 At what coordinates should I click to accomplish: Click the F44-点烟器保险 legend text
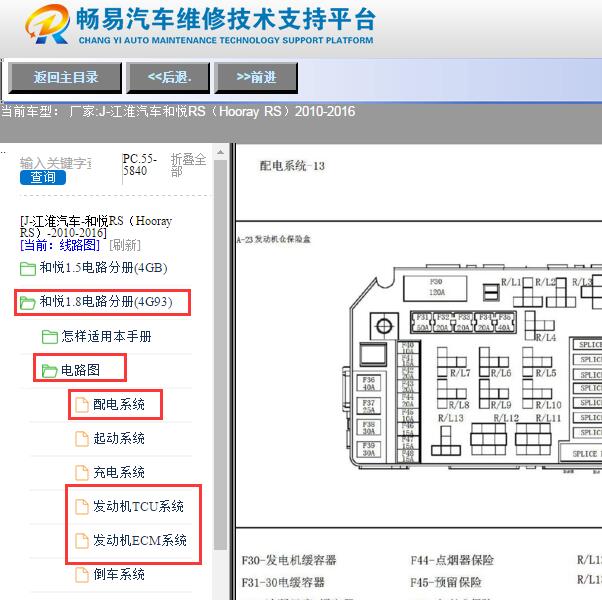[452, 560]
